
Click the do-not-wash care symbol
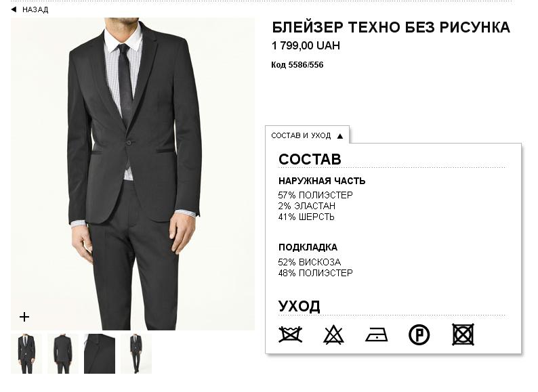(x=290, y=334)
